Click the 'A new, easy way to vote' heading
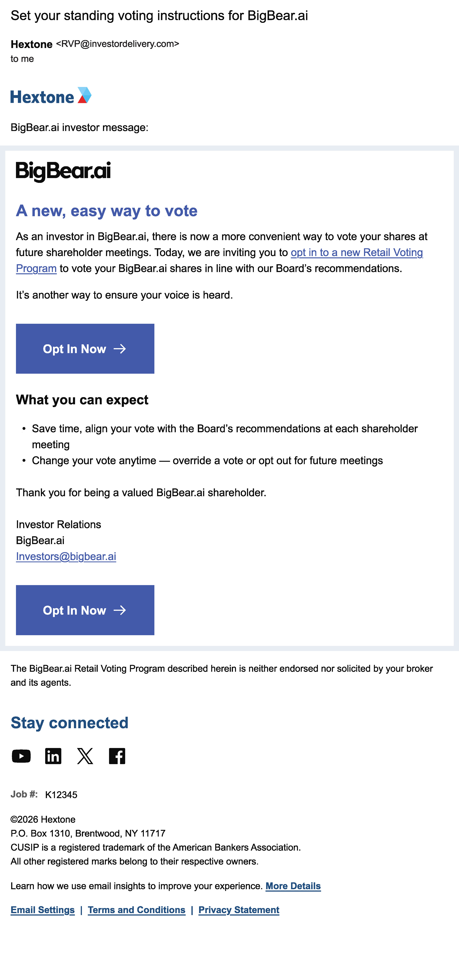 pyautogui.click(x=106, y=211)
